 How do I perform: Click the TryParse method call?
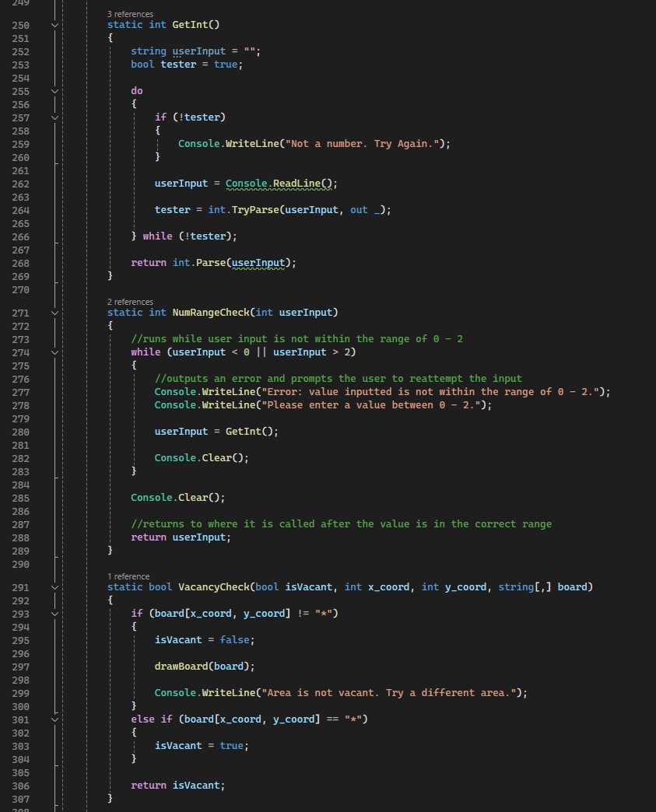point(251,210)
